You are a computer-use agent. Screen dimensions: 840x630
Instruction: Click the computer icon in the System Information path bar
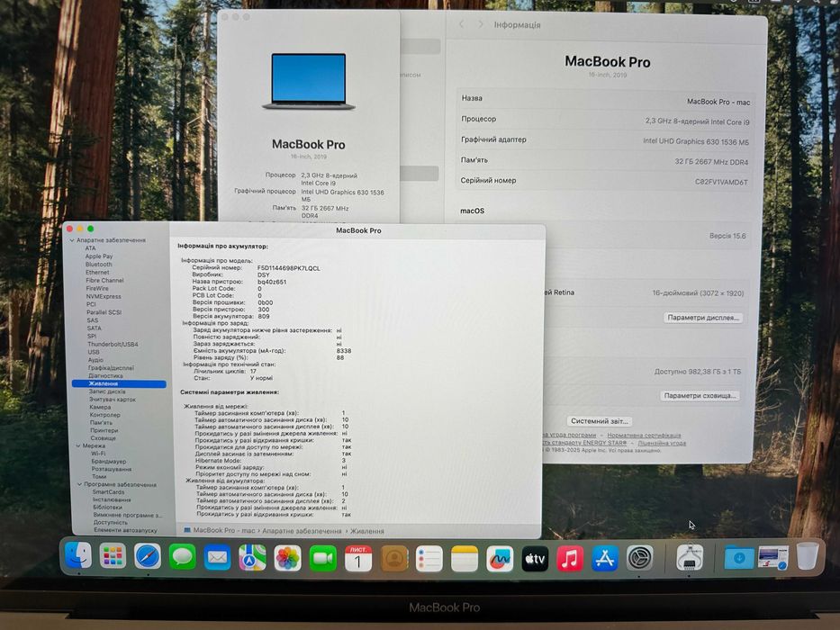(x=187, y=530)
